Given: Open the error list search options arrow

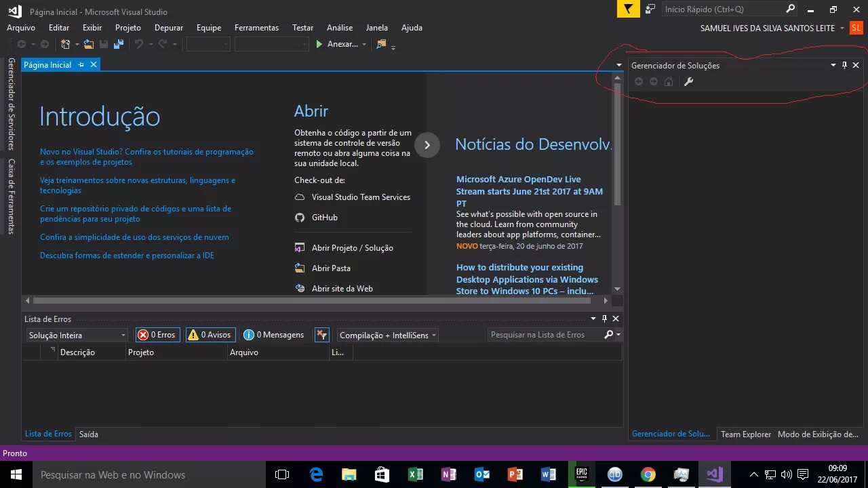Looking at the screenshot, I should click(618, 335).
